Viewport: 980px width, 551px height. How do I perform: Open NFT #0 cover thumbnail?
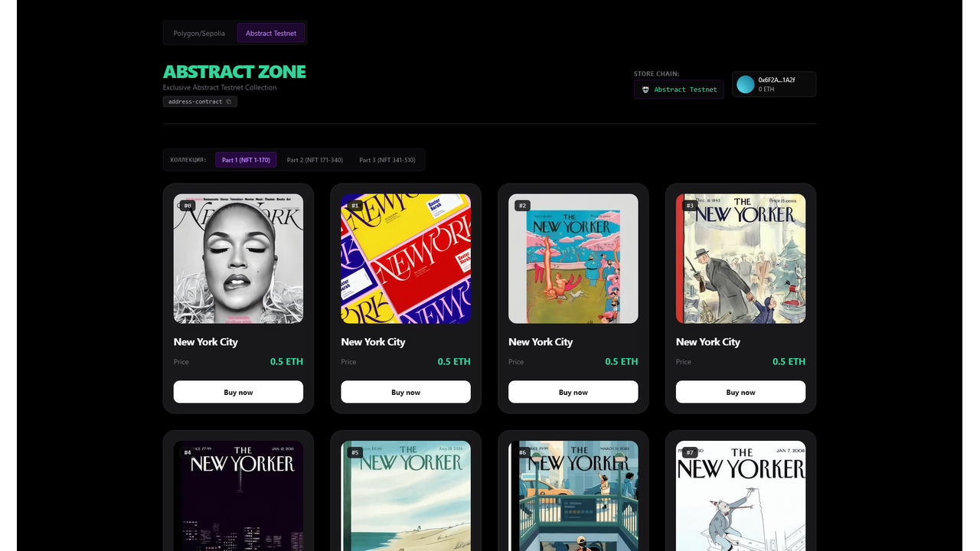tap(238, 259)
